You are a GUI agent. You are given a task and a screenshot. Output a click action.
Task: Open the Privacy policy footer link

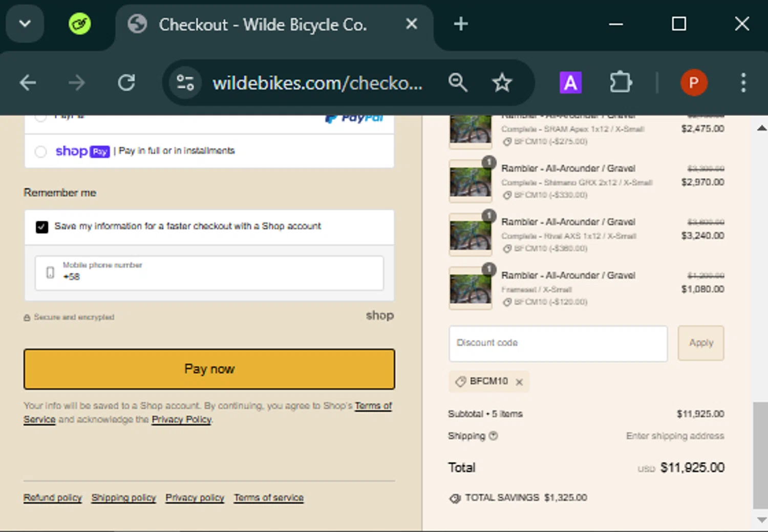coord(195,498)
